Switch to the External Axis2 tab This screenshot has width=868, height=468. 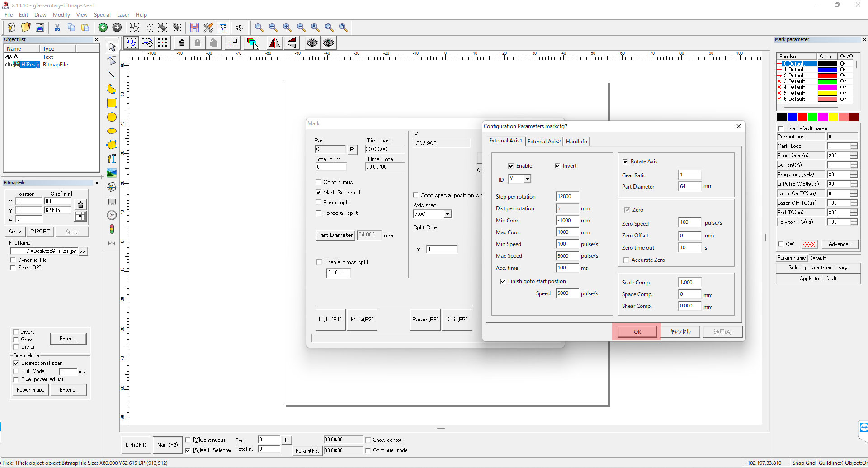tap(544, 142)
